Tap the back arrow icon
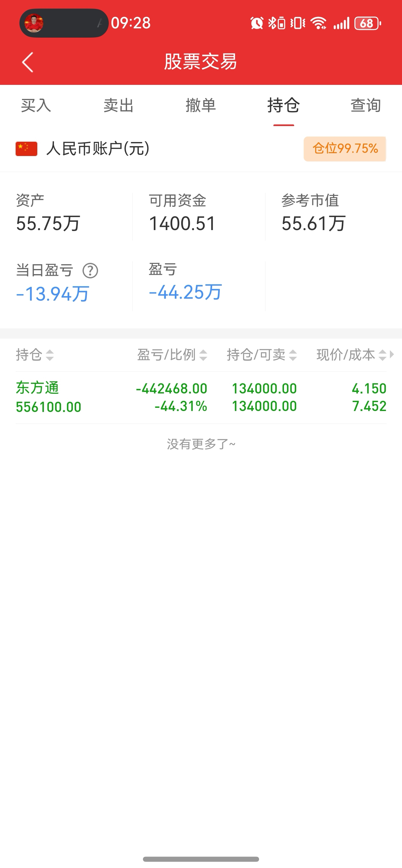 tap(28, 62)
